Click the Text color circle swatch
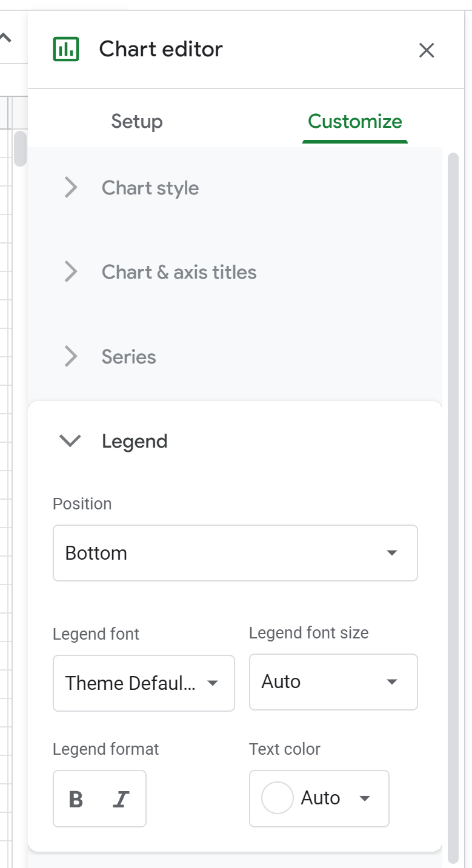Viewport: 472px width, 868px height. [x=277, y=798]
